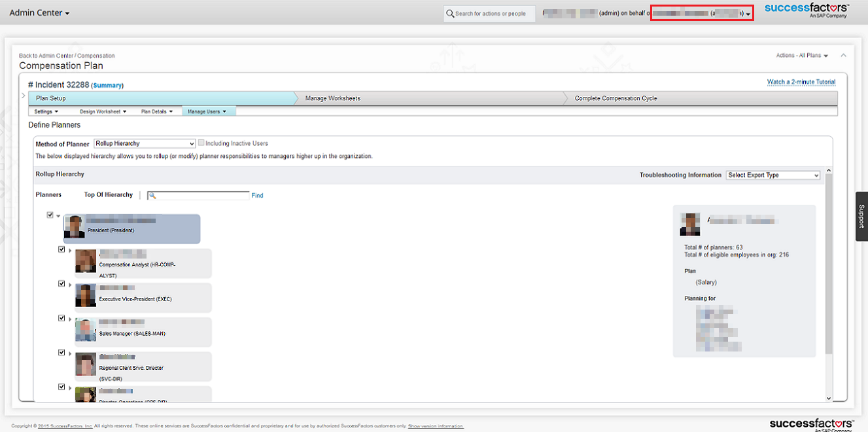The width and height of the screenshot is (868, 432).
Task: Click the Back to Admin Center link
Action: click(46, 56)
